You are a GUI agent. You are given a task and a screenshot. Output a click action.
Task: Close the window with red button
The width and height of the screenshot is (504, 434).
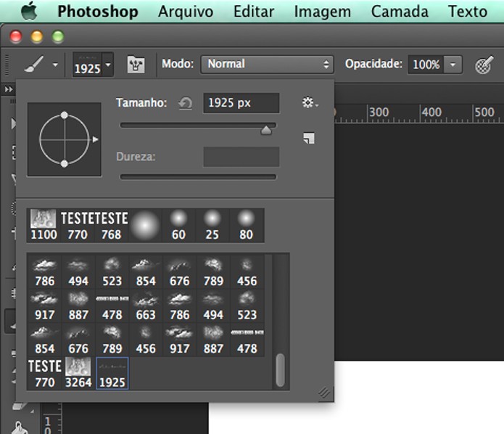[16, 36]
